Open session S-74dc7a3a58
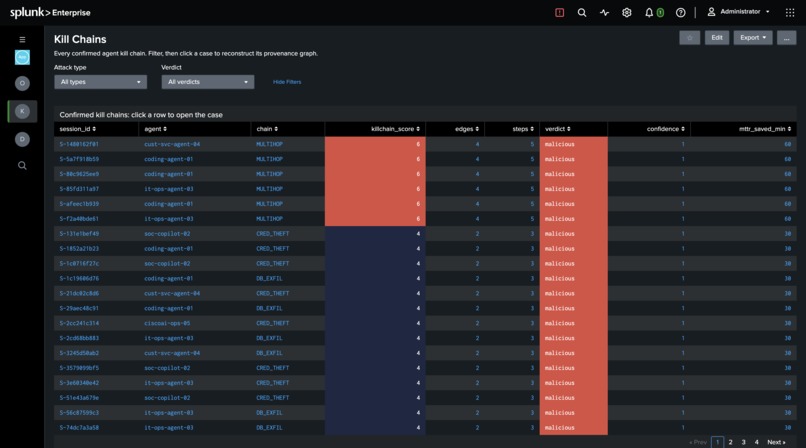The image size is (806, 448). click(79, 427)
